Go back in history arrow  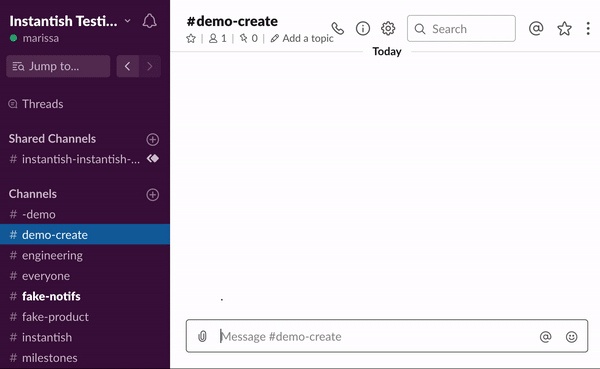click(127, 66)
